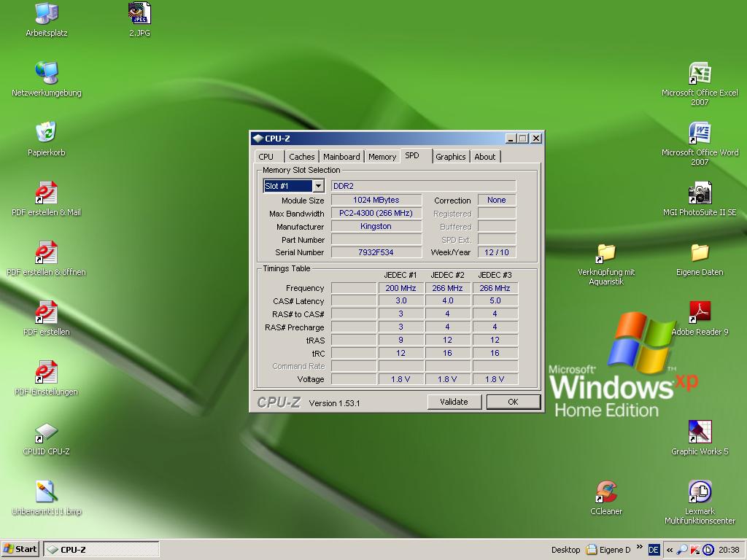Switch to the Caches tab
The image size is (747, 560).
pos(301,157)
